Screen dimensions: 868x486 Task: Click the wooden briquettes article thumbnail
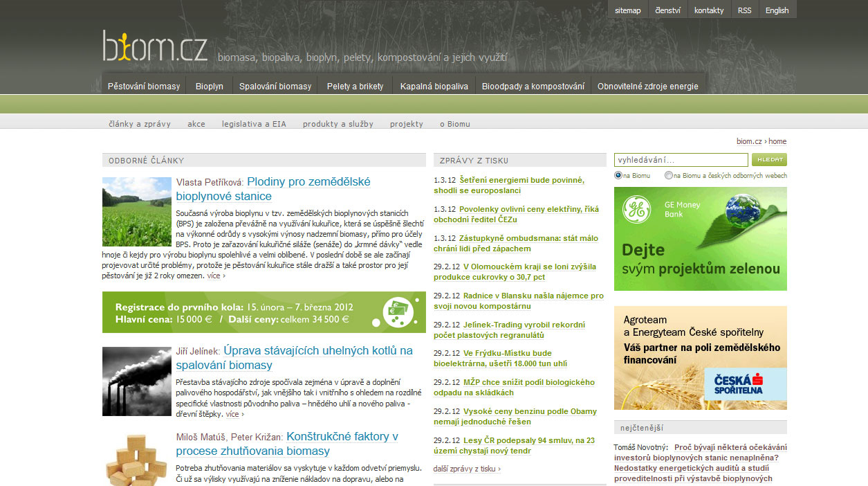click(x=136, y=460)
